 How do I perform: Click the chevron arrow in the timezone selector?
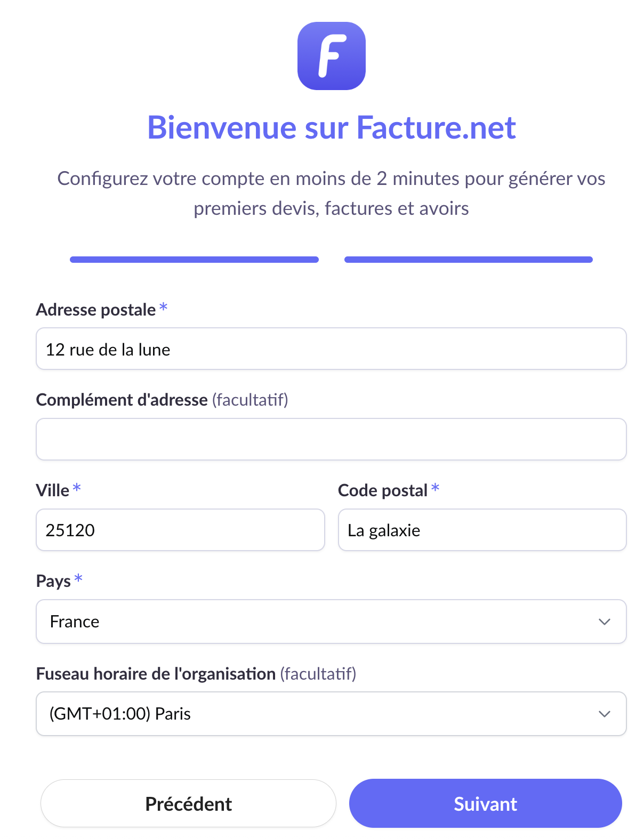click(604, 714)
